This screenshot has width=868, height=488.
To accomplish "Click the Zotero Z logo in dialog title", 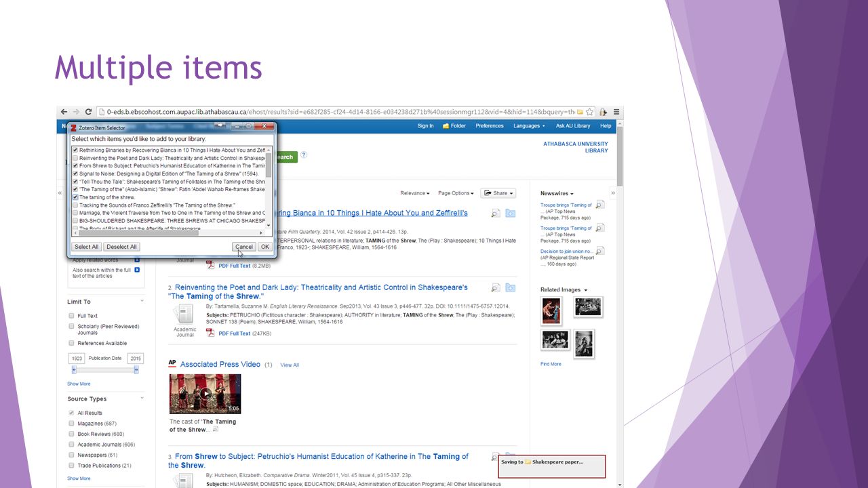I will pyautogui.click(x=74, y=127).
